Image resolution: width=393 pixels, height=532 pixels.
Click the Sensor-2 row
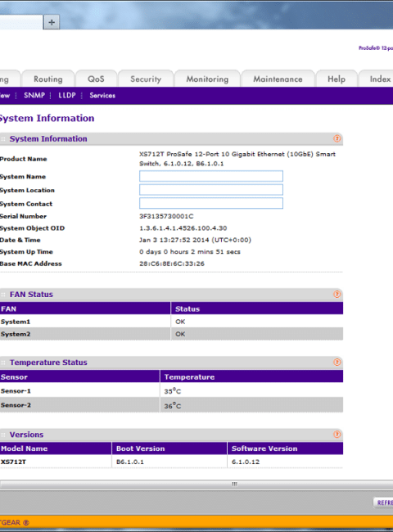tap(171, 405)
